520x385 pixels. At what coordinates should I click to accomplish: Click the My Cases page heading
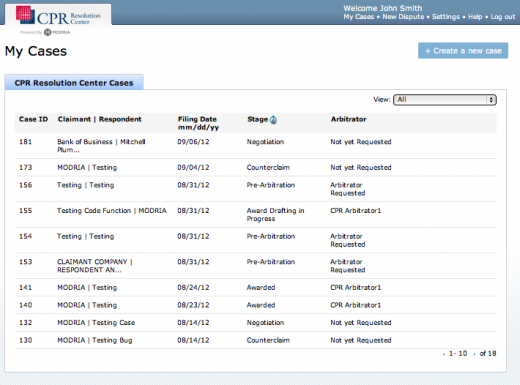pyautogui.click(x=36, y=51)
